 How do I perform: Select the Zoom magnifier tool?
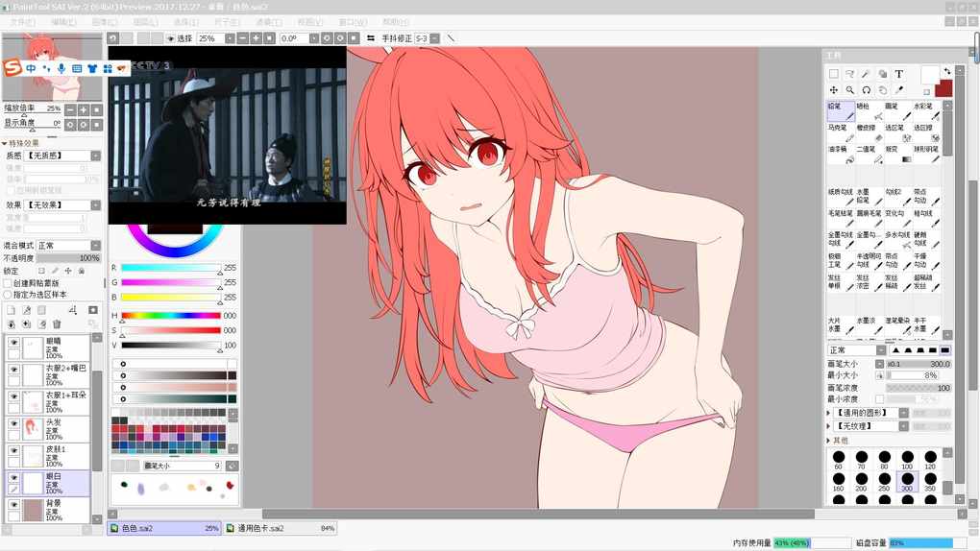(x=850, y=90)
